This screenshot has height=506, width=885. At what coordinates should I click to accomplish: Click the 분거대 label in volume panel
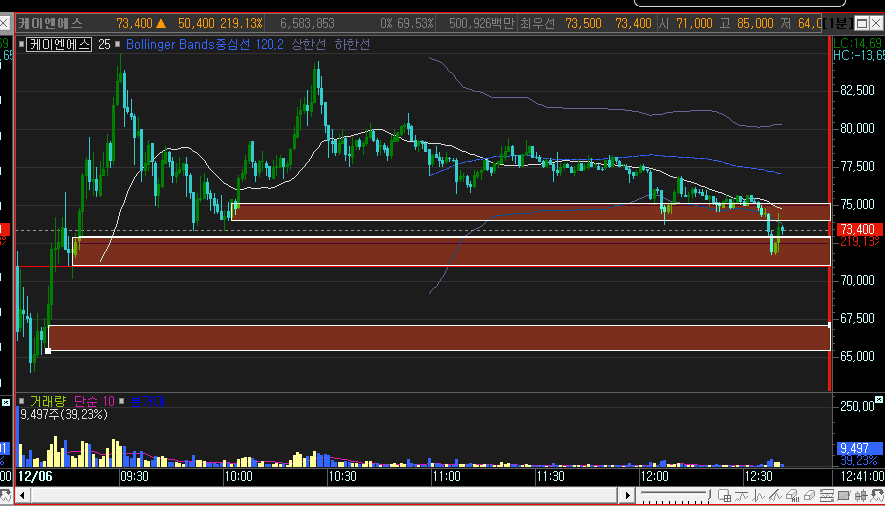point(147,401)
